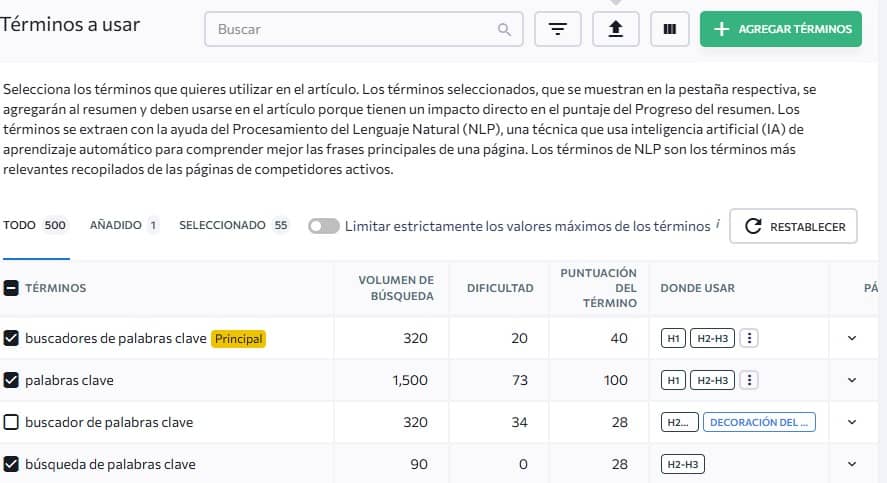Uncheck the búsqueda de palabras clave checkbox
Viewport: 887px width, 483px height.
[x=12, y=464]
